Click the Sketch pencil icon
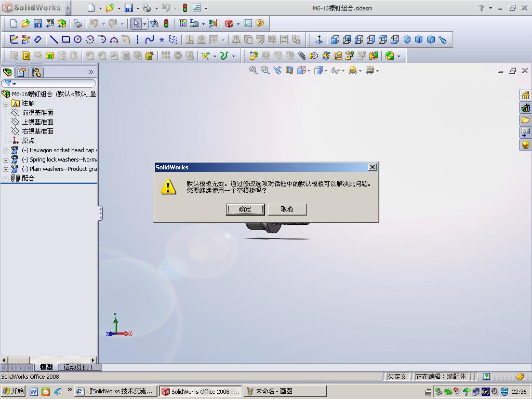Image resolution: width=532 pixels, height=399 pixels. (x=14, y=39)
